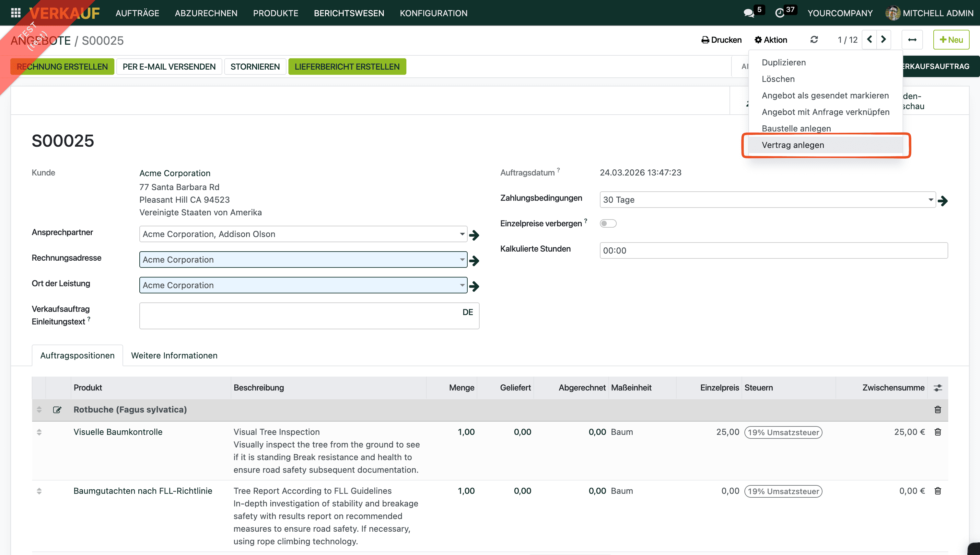Screen dimensions: 980x555
Task: Delete the Visuelle Baumkontrolle line trash icon
Action: click(938, 432)
